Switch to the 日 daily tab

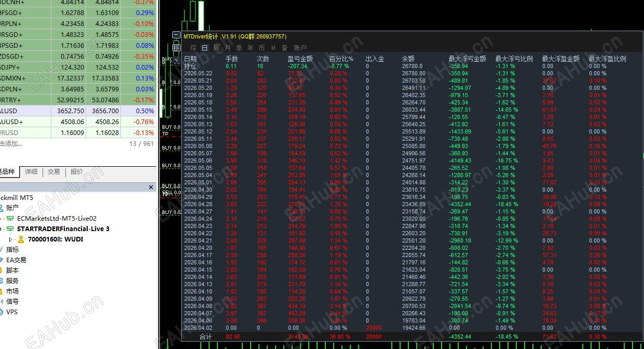tap(204, 48)
